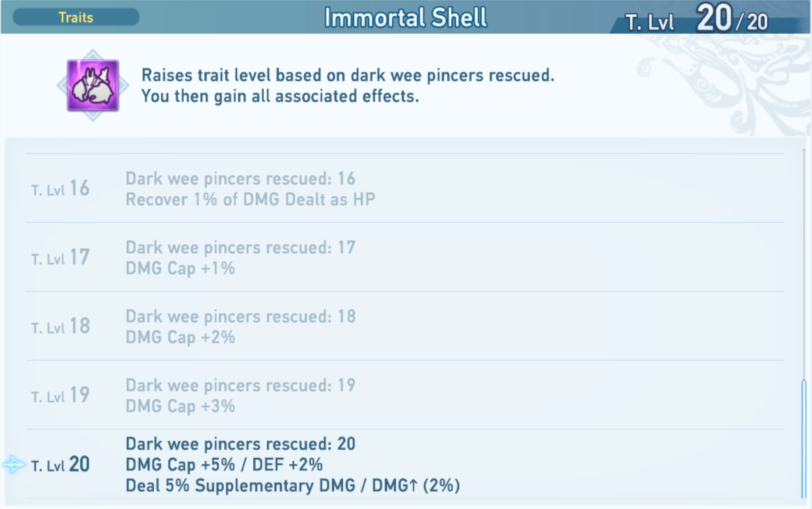Select the T. Lvl 19 row
812x509 pixels.
click(405, 395)
